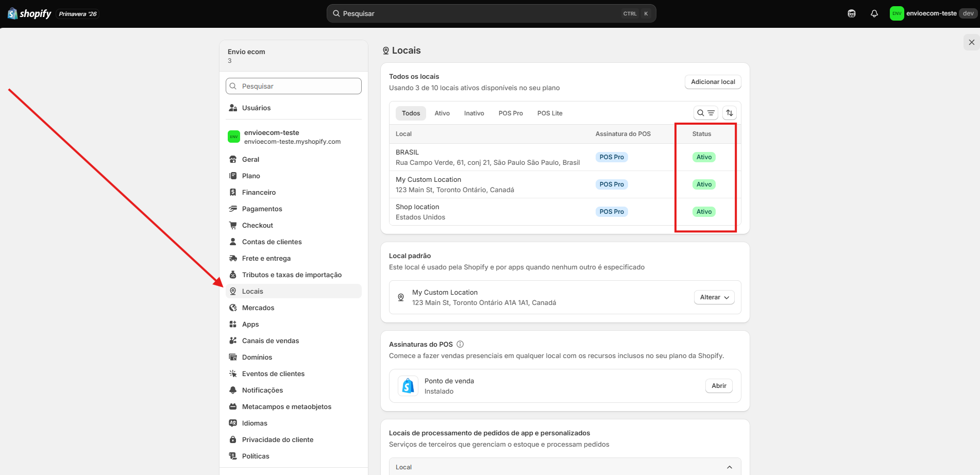
Task: Open the Pagamentos settings page
Action: pos(294,209)
